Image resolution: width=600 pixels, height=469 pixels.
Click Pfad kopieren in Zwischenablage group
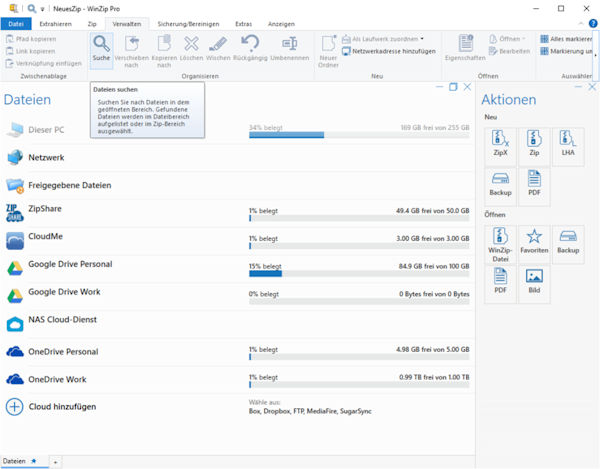(x=31, y=39)
